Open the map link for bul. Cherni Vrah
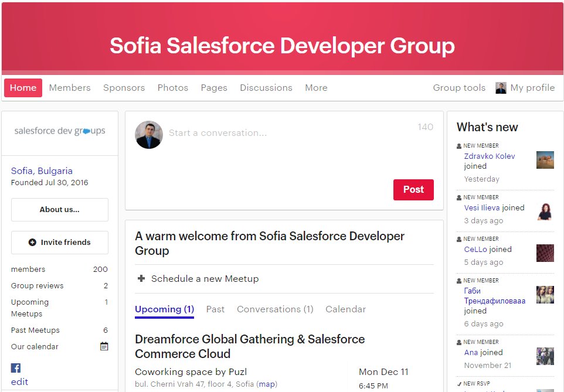This screenshot has width=564, height=392. click(267, 384)
